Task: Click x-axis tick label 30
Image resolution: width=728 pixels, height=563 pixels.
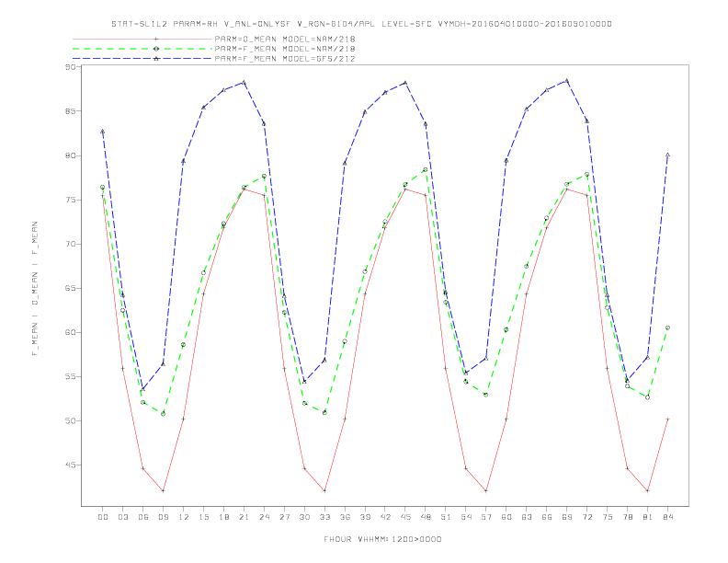Action: 304,517
